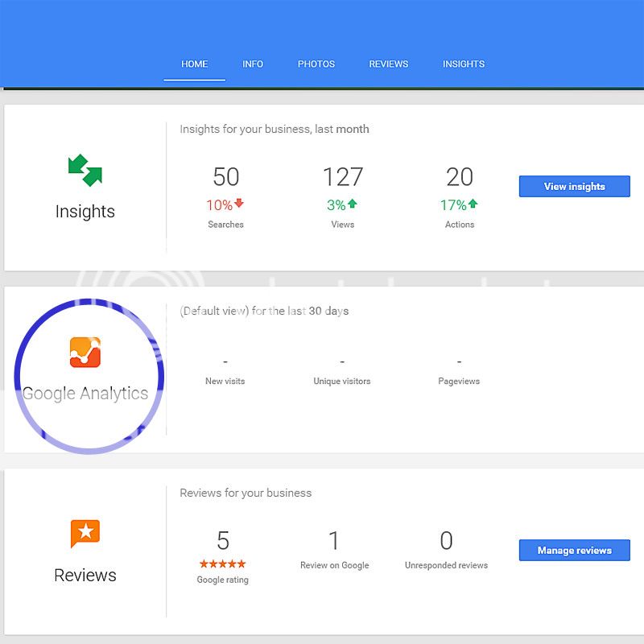Click the Google rating label
Viewport: 644px width, 644px height.
click(x=223, y=580)
